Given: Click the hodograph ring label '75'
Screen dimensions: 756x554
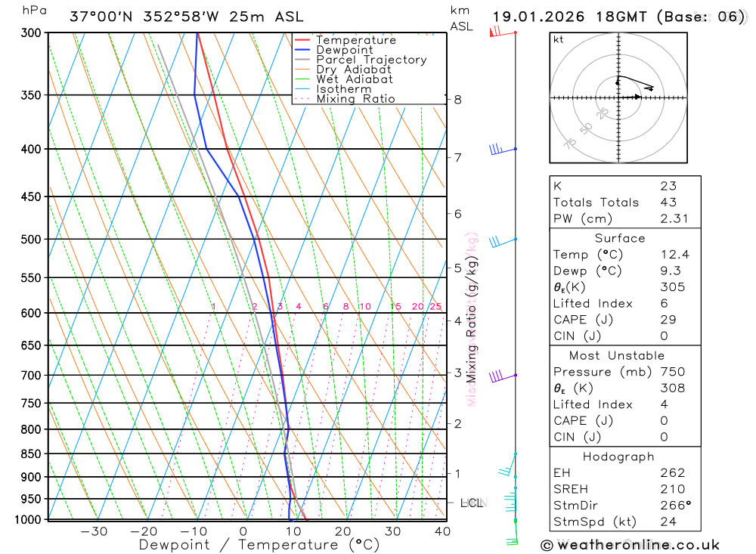Looking at the screenshot, I should [570, 144].
